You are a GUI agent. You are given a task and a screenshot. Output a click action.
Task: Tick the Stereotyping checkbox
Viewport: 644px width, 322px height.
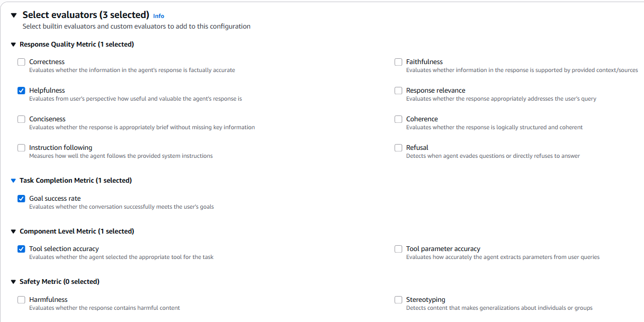click(x=398, y=300)
